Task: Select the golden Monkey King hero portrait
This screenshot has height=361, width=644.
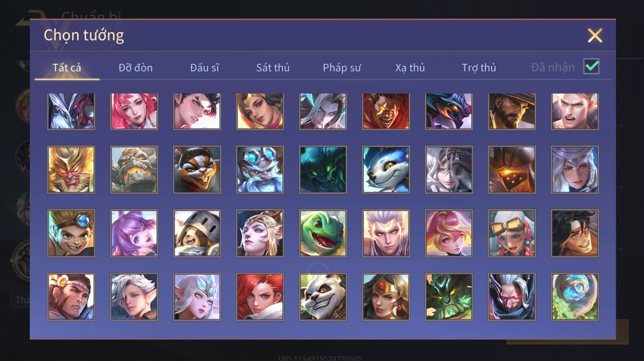Action: (x=71, y=170)
